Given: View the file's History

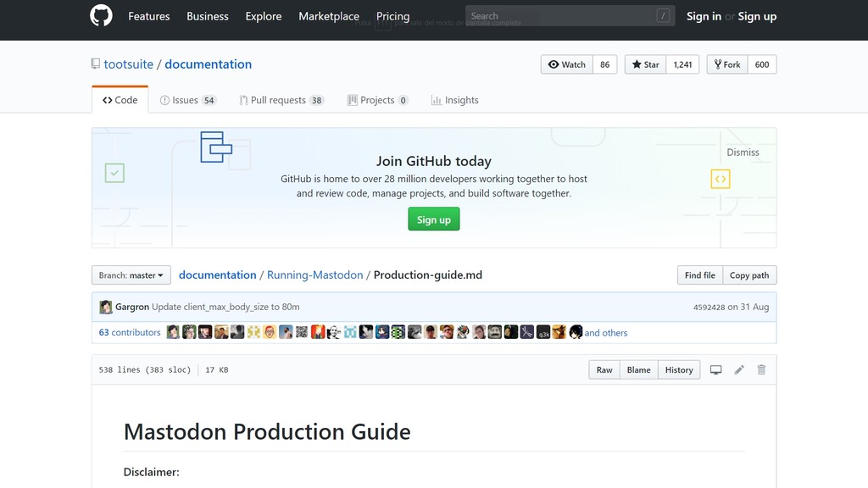Looking at the screenshot, I should [x=678, y=369].
